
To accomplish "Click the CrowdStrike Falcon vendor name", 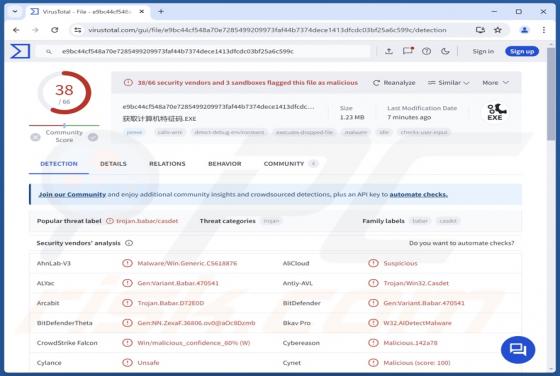I will click(x=67, y=343).
